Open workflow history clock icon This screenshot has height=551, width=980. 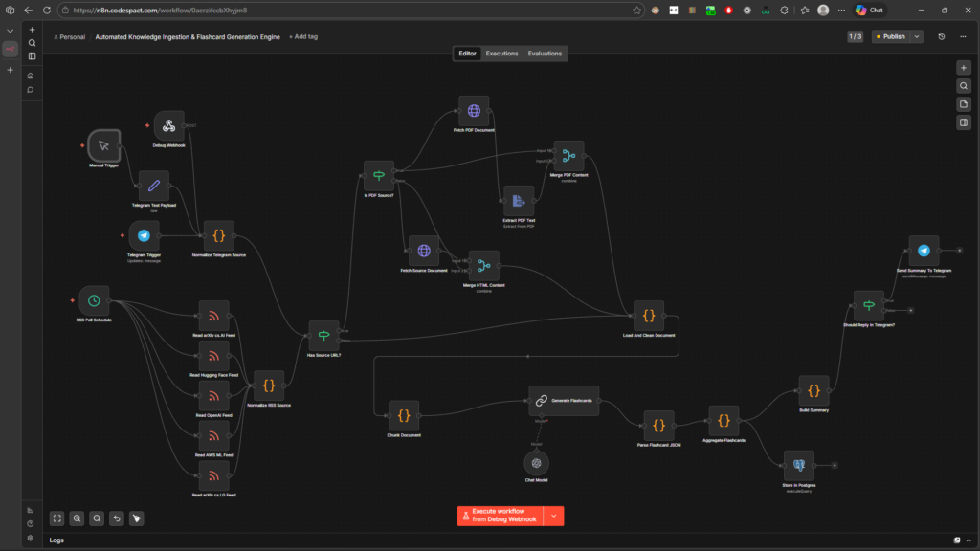942,37
